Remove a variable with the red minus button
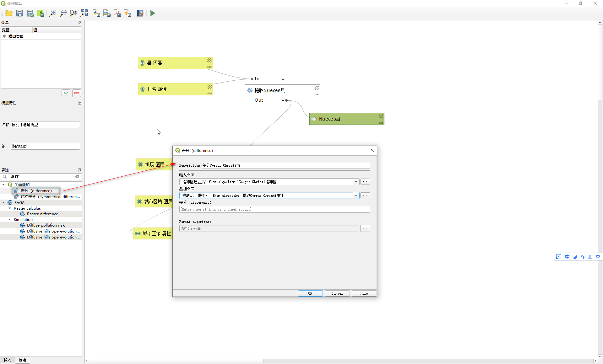The image size is (603, 364). coord(77,93)
